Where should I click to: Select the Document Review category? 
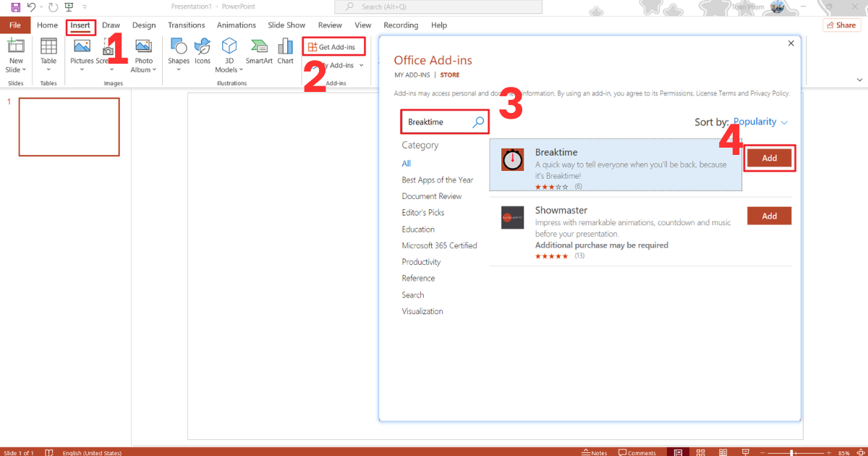[432, 196]
